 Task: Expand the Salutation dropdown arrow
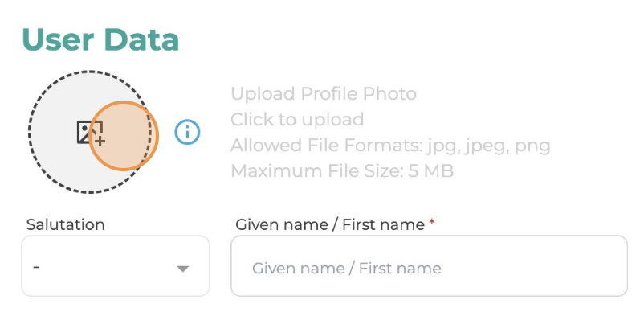tap(182, 269)
